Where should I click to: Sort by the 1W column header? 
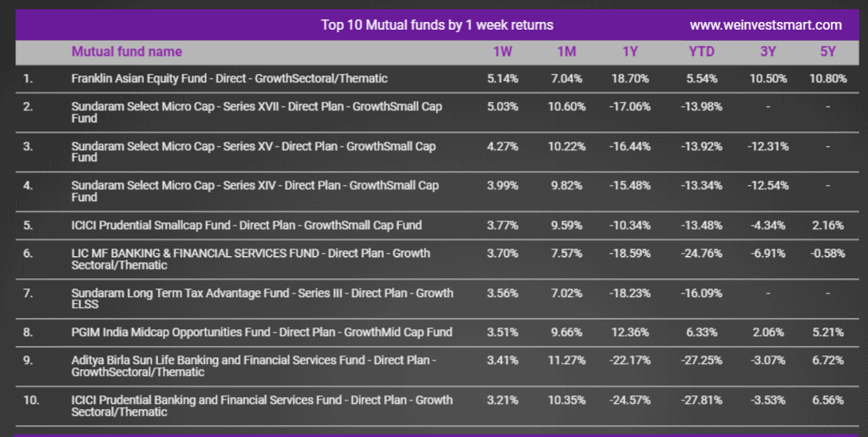pyautogui.click(x=503, y=52)
